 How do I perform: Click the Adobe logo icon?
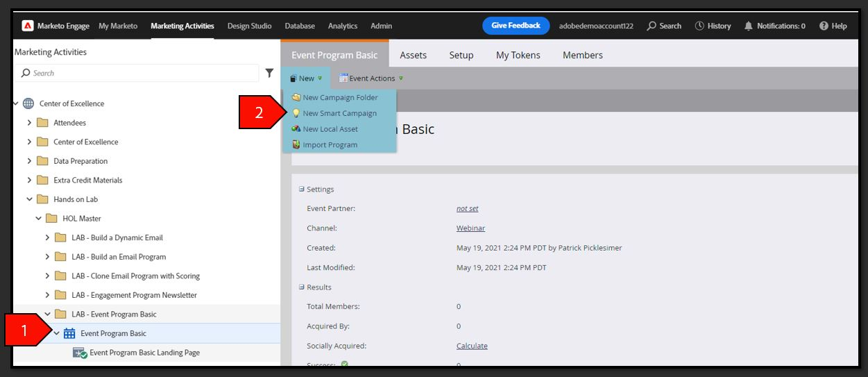28,26
